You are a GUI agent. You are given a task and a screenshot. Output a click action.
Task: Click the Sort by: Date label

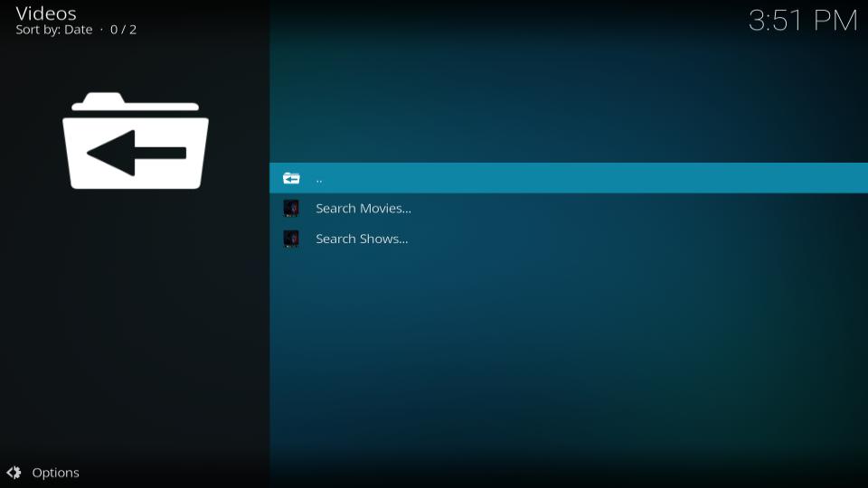coord(53,30)
